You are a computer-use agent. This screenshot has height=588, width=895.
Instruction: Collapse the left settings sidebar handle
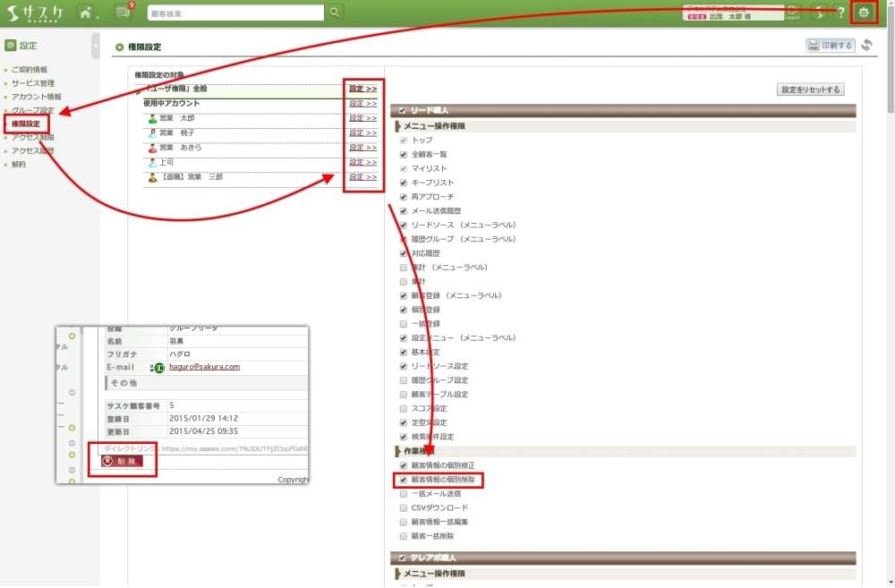click(96, 46)
